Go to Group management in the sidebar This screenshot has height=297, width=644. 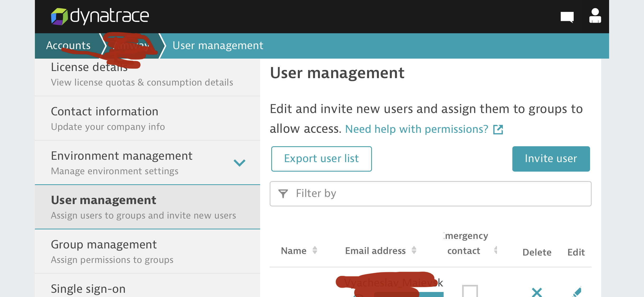pos(104,245)
